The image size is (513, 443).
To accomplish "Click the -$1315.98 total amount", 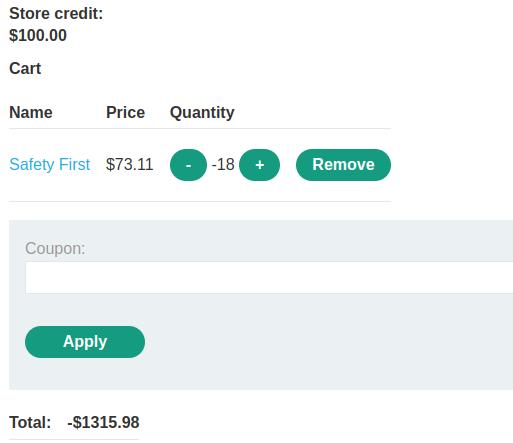I will tap(103, 422).
